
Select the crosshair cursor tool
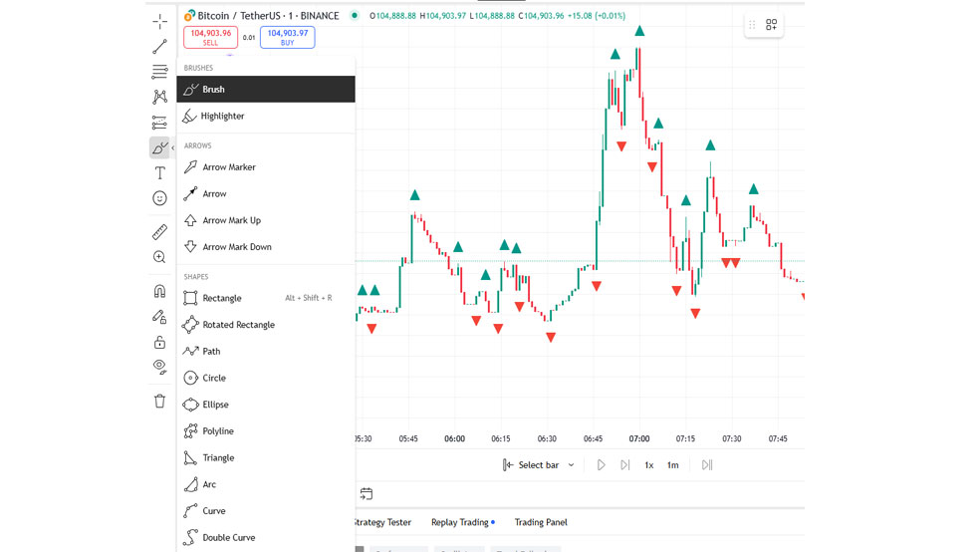coord(159,21)
